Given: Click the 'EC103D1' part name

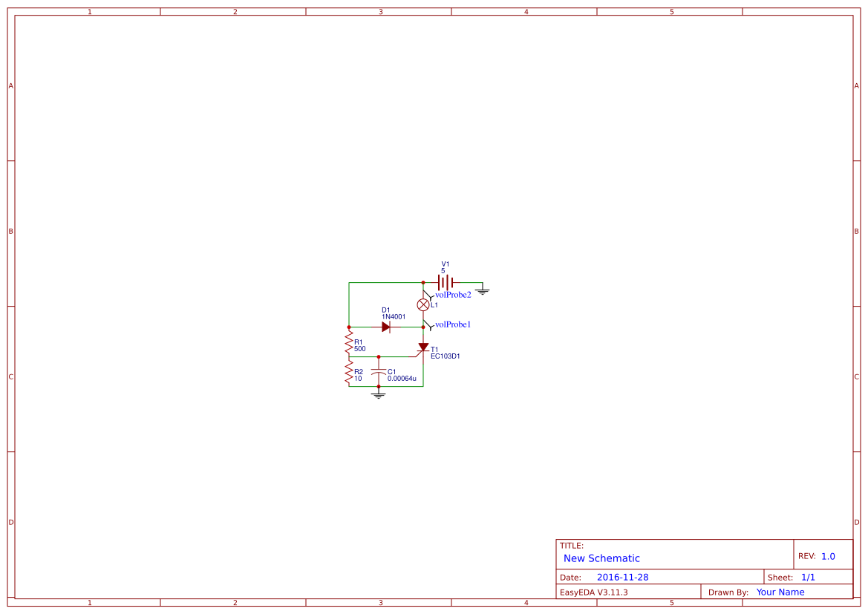Looking at the screenshot, I should pyautogui.click(x=445, y=356).
